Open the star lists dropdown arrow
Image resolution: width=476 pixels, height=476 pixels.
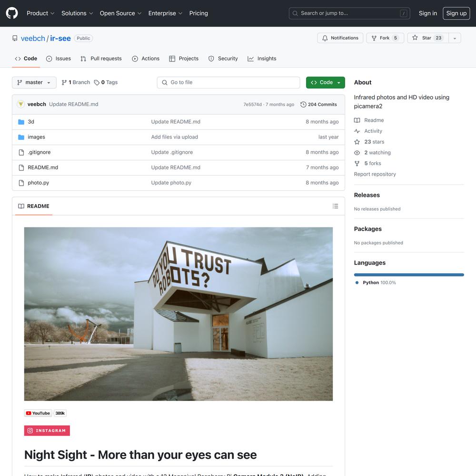pyautogui.click(x=455, y=38)
